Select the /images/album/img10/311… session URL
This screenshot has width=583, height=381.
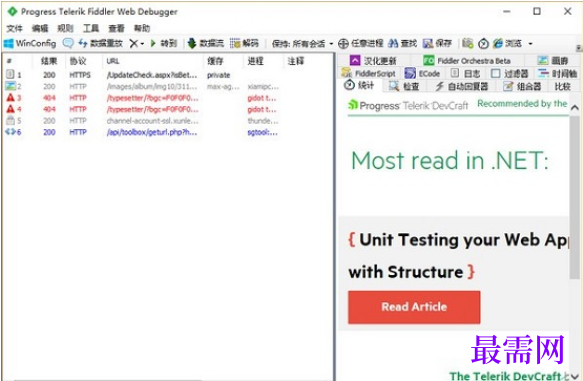152,87
